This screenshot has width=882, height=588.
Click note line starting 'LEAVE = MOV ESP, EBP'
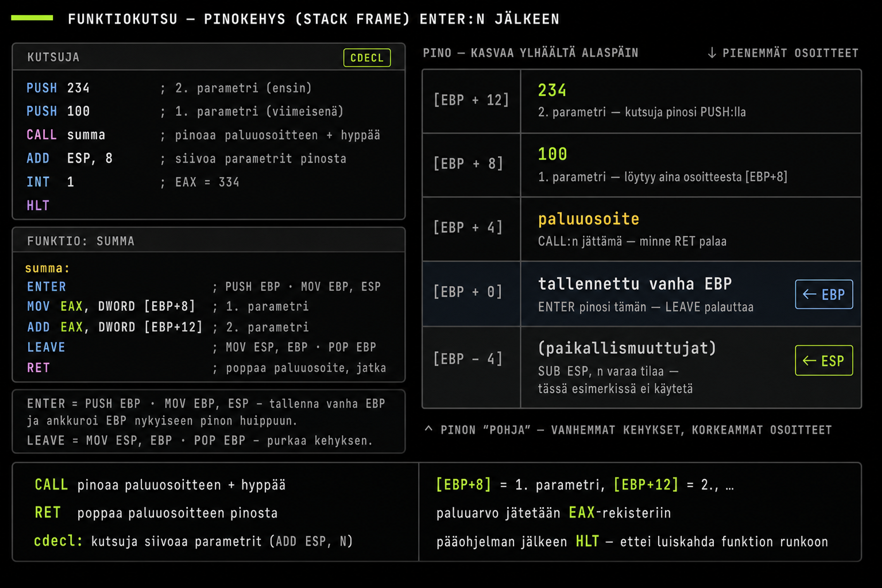200,441
